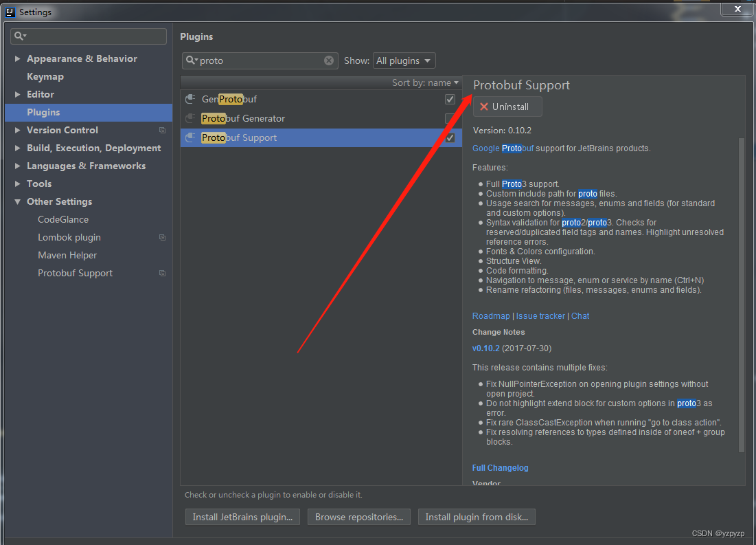Open the Show All plugins dropdown

[x=404, y=60]
